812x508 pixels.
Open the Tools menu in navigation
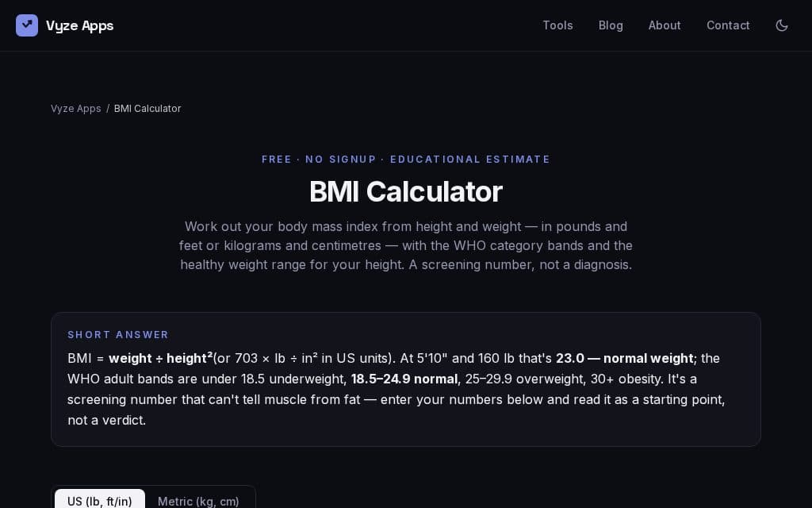point(557,25)
